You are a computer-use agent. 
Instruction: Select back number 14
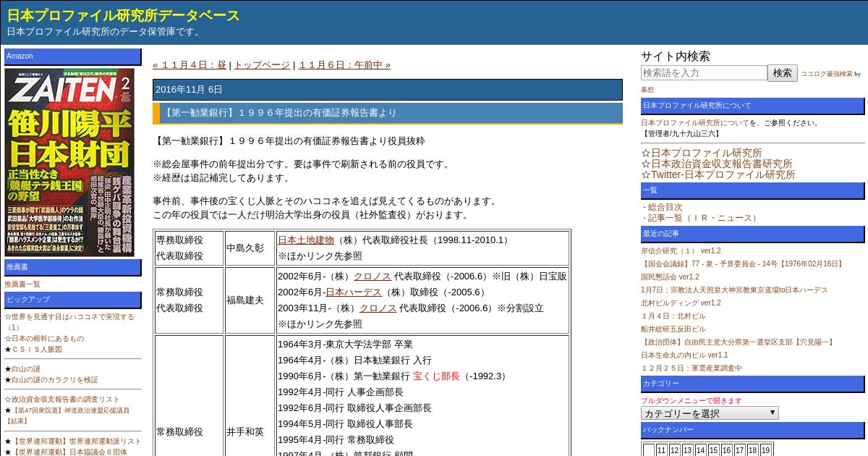point(700,450)
